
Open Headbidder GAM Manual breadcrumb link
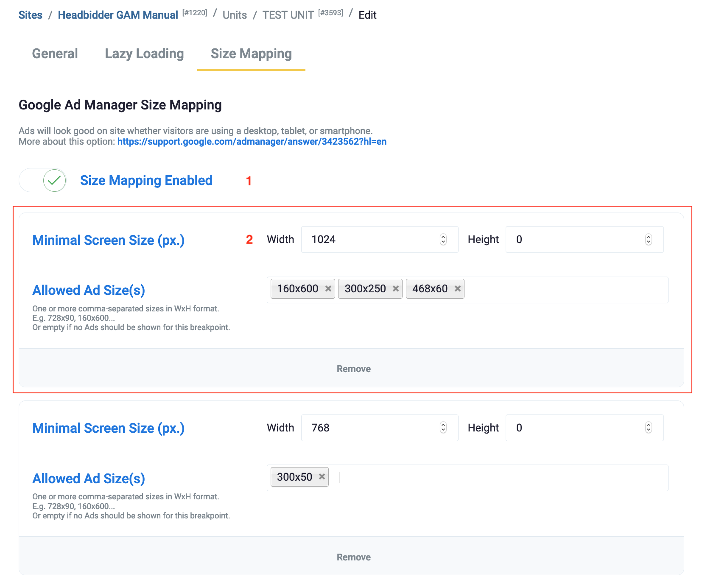[x=118, y=15]
